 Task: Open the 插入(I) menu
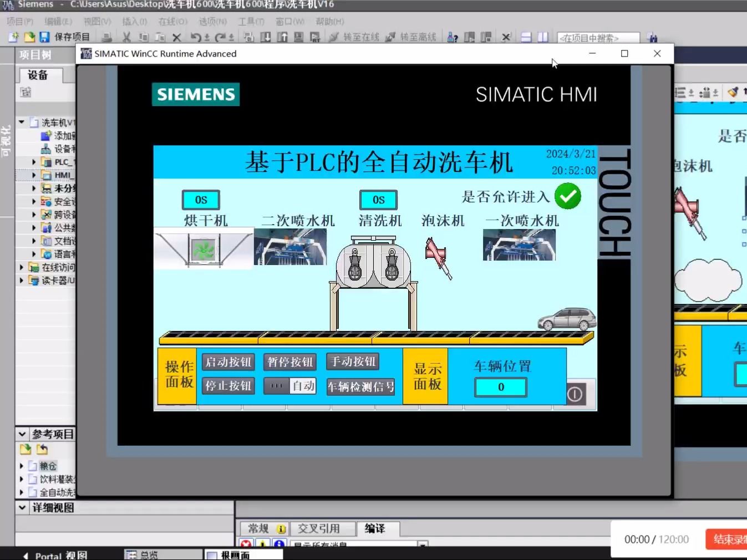(x=135, y=21)
